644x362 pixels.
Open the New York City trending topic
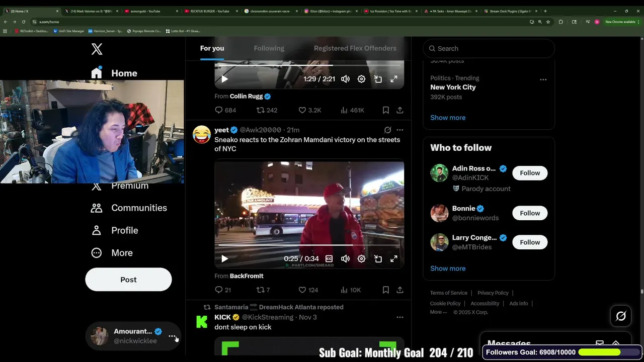[x=453, y=87]
